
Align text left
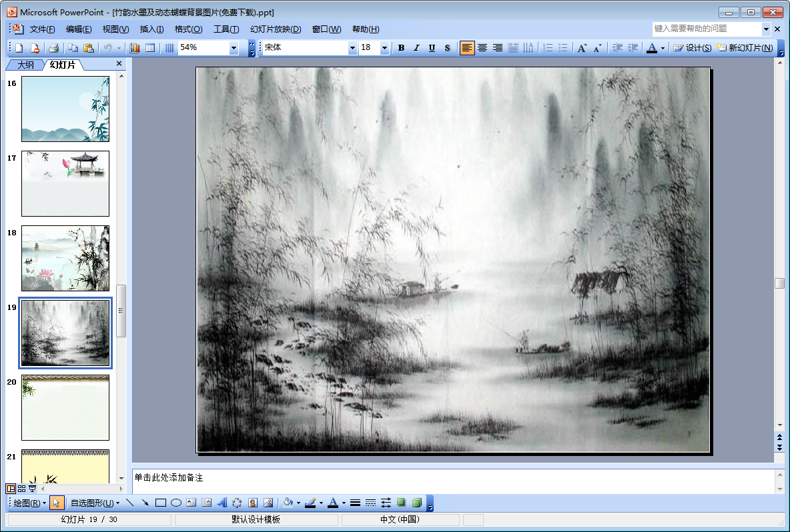tap(467, 48)
